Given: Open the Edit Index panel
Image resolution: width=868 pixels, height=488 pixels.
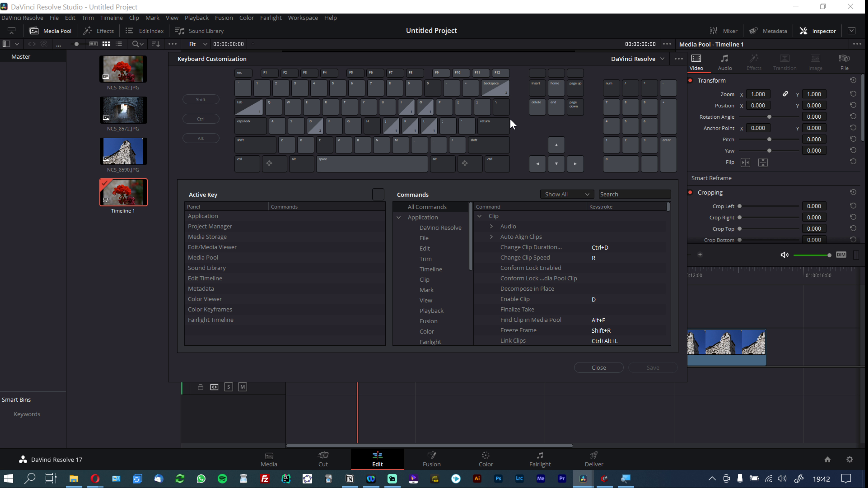Looking at the screenshot, I should coord(144,31).
